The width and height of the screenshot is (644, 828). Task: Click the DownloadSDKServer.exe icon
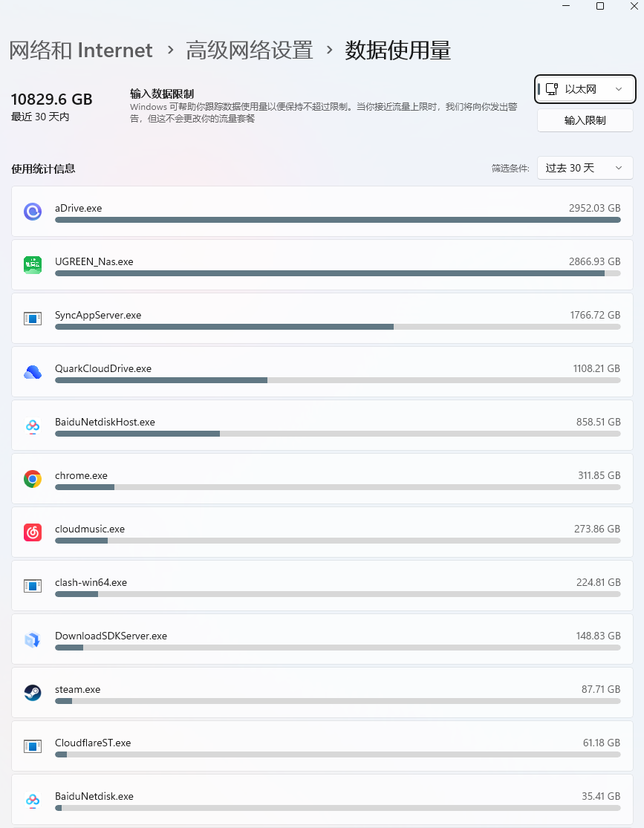click(33, 639)
